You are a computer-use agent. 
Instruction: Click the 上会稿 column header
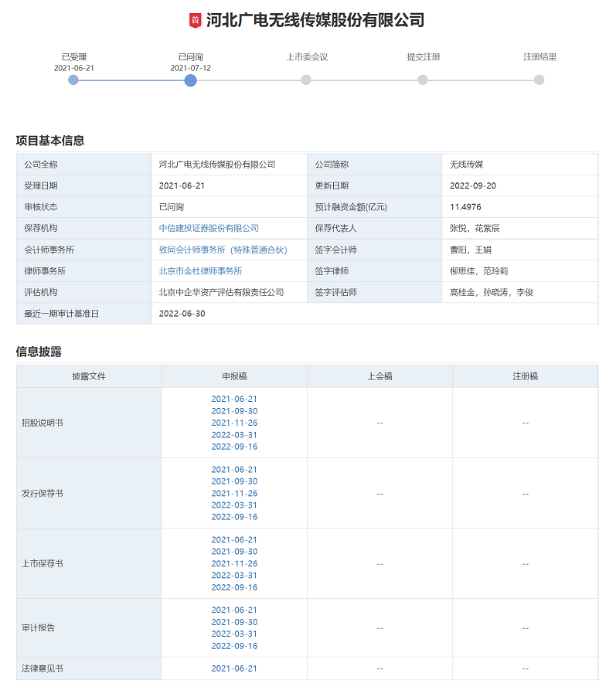(x=379, y=377)
